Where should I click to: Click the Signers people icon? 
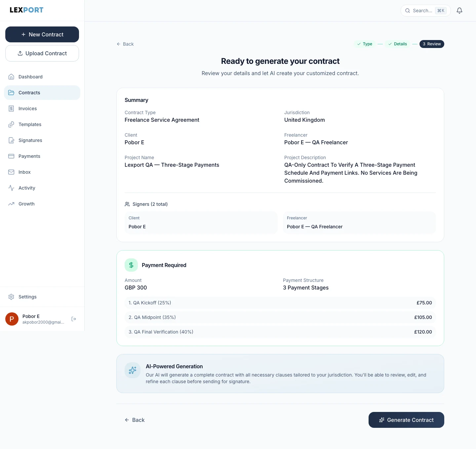(127, 204)
